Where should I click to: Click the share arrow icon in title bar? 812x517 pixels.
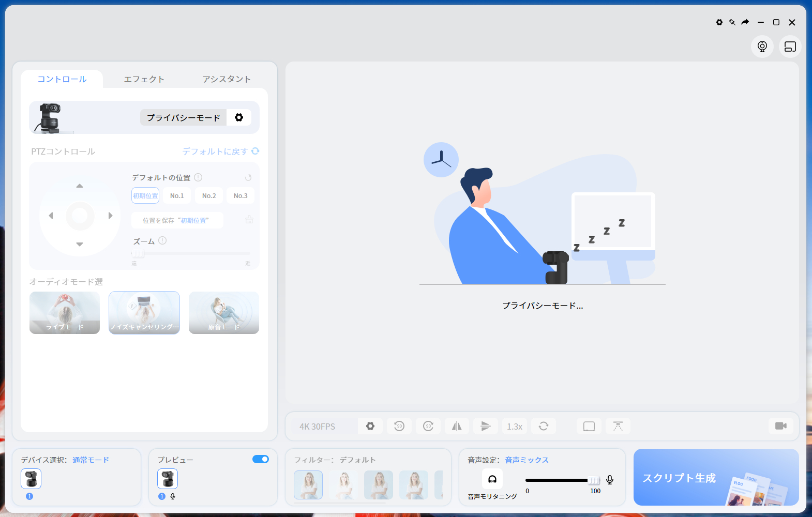tap(745, 22)
